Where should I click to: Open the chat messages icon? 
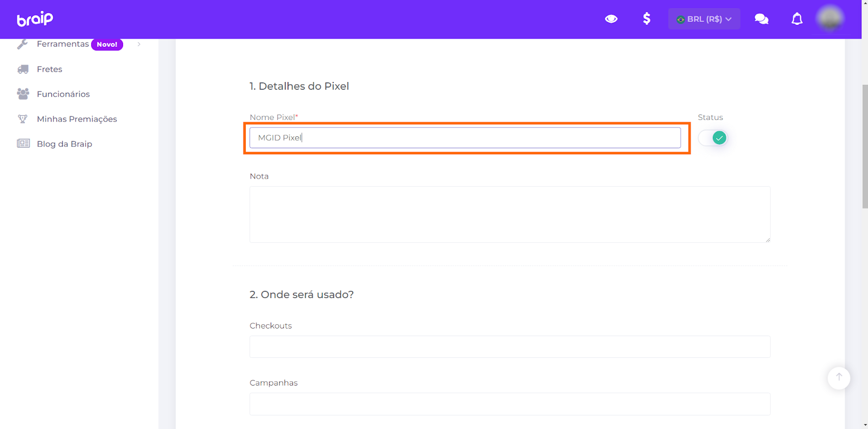coord(761,19)
